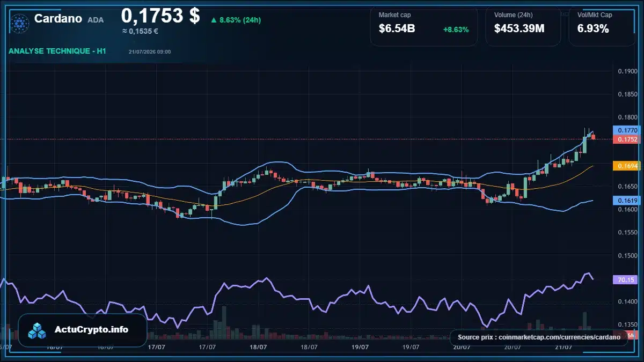Click the bold 19/07 date axis label
644x362 pixels.
tap(360, 347)
